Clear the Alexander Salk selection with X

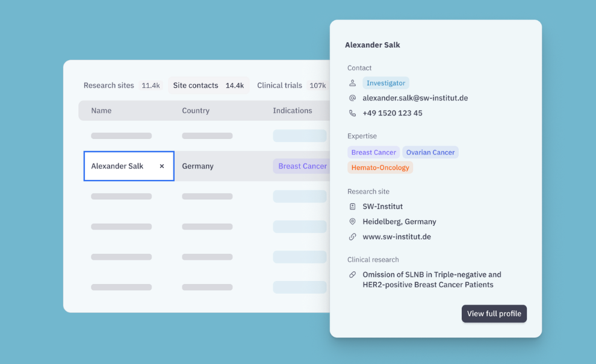click(161, 166)
